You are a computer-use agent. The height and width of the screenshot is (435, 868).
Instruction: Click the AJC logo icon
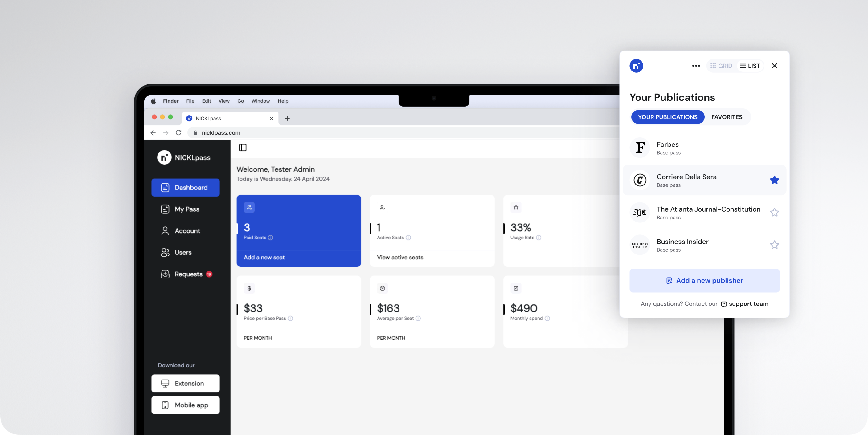640,213
